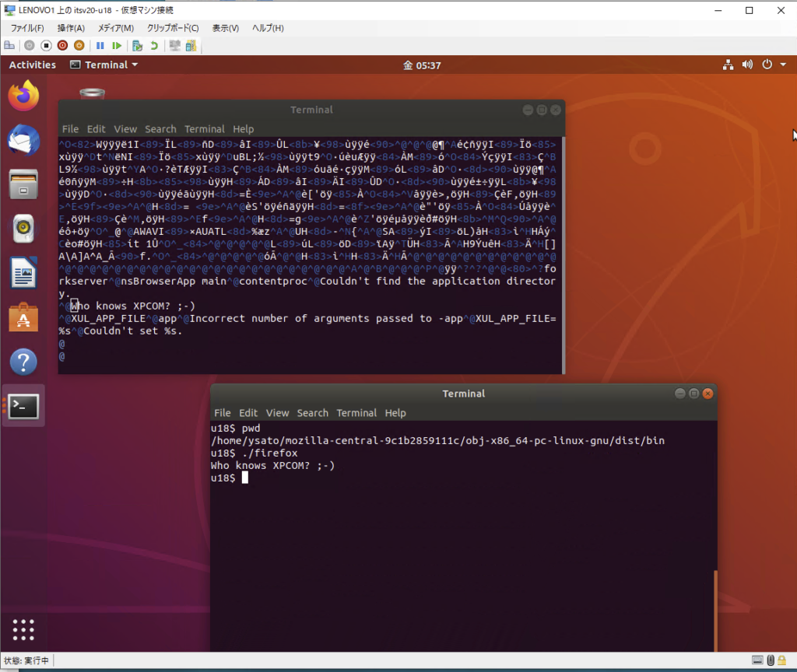Pause the virtual machine from toolbar

point(100,46)
